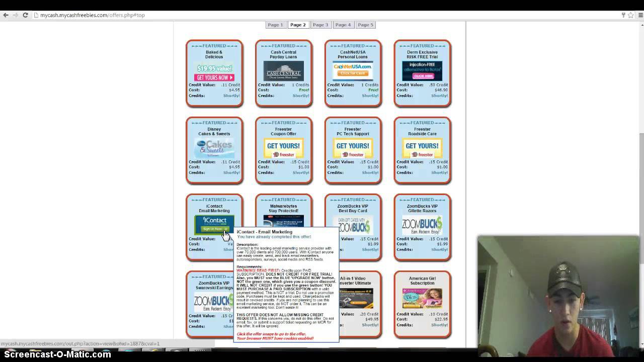Click the Disney Cakes & Sweets title
Screen dimensions: 644x362
(214, 131)
